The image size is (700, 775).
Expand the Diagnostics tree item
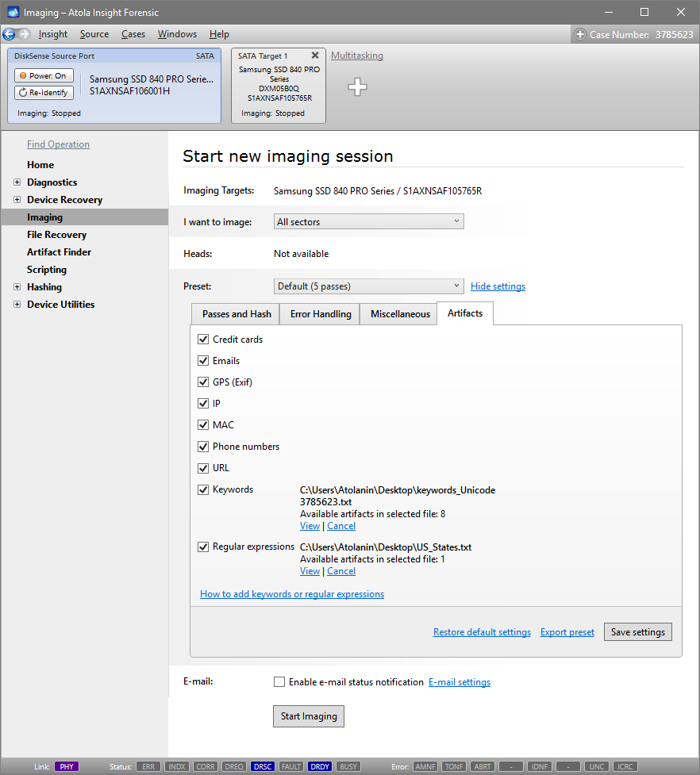point(17,182)
